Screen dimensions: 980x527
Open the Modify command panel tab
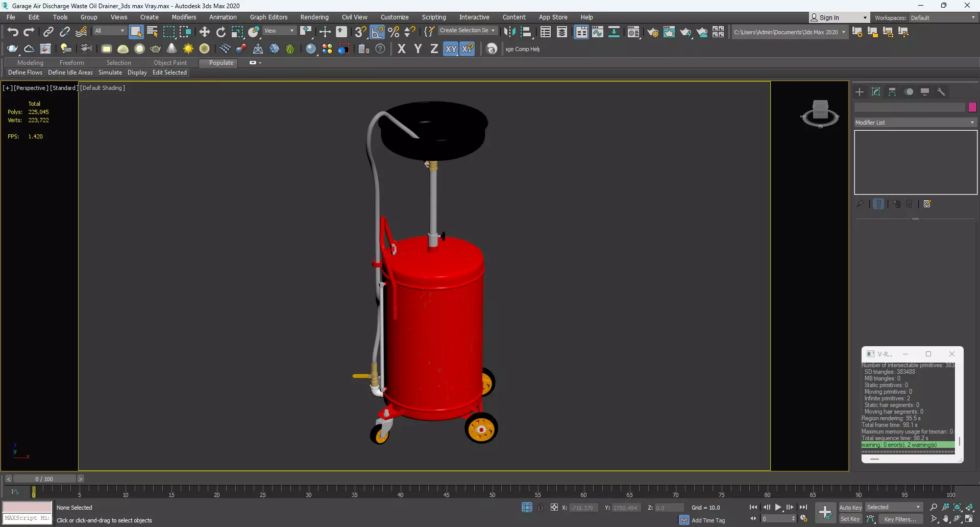pos(876,92)
